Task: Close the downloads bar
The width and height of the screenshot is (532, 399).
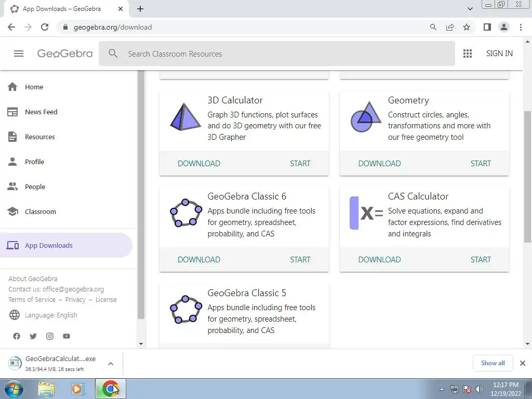Action: click(x=523, y=363)
